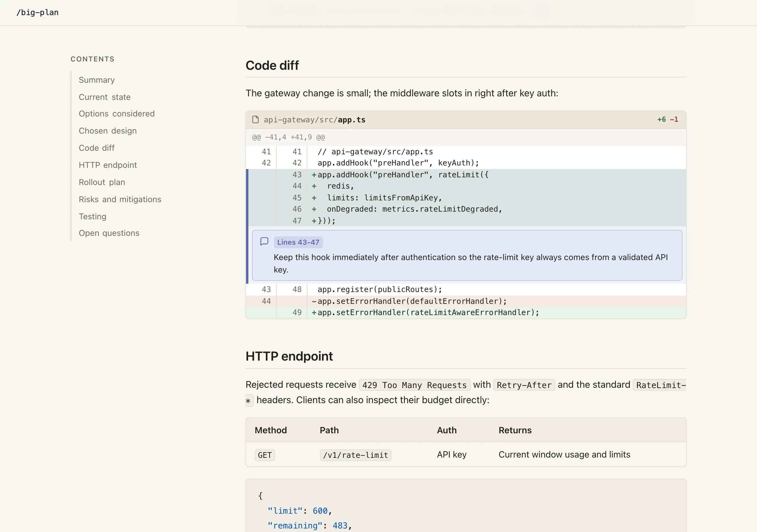
Task: Click the Current window usage and limits cell
Action: 564,455
